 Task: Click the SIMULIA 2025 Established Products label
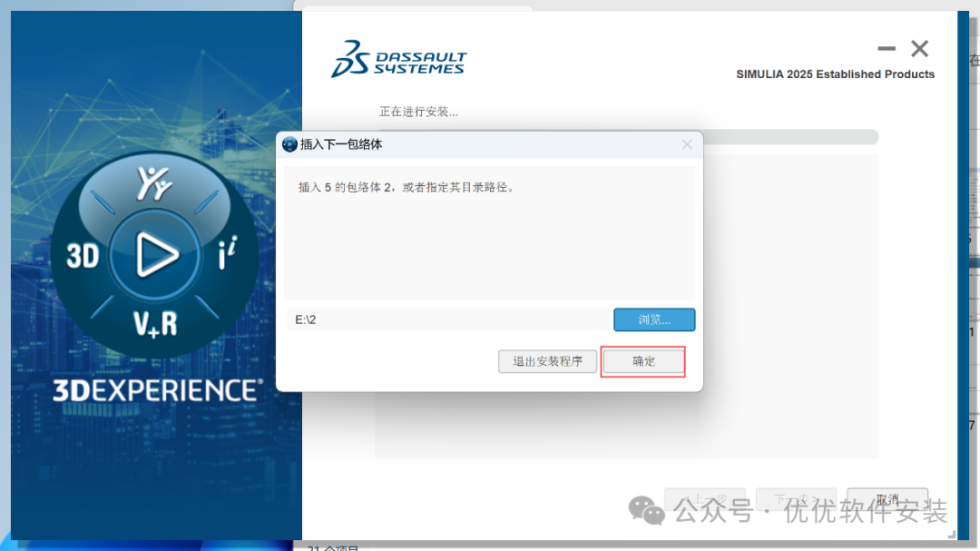click(835, 74)
